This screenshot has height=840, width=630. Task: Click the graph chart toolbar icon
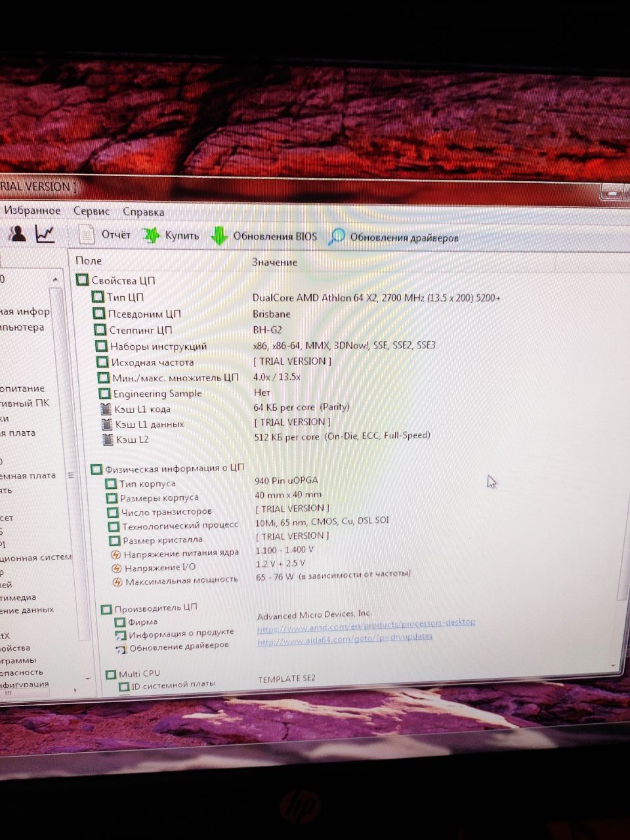45,234
